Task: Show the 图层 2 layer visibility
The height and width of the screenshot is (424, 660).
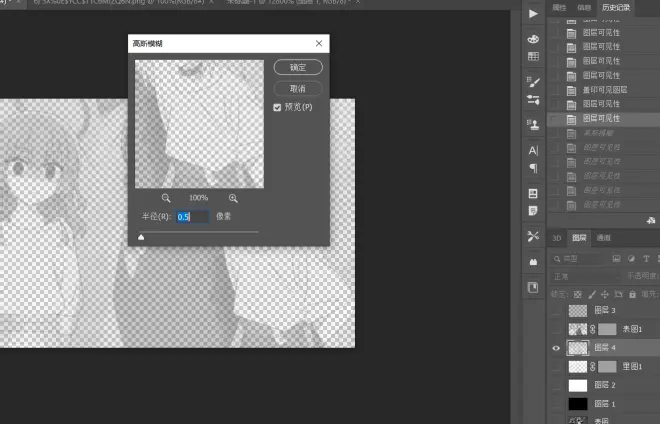Action: click(x=556, y=385)
